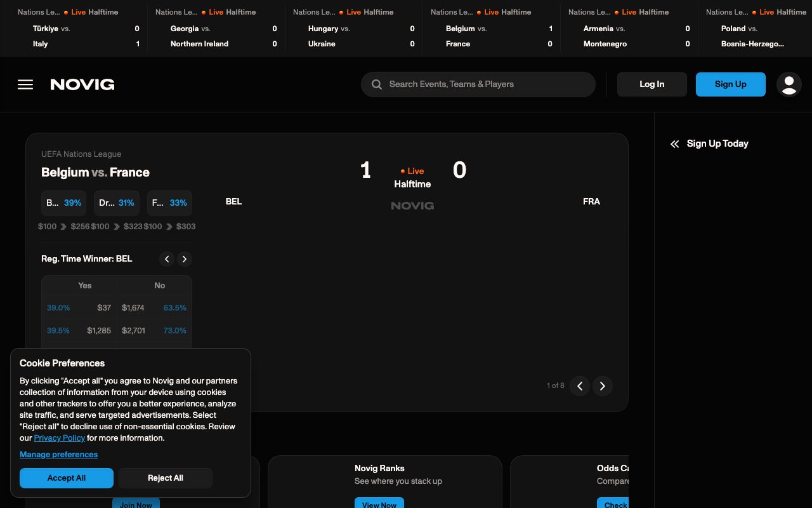Show next featured event of 8
Screen dimensions: 812x508
point(603,385)
